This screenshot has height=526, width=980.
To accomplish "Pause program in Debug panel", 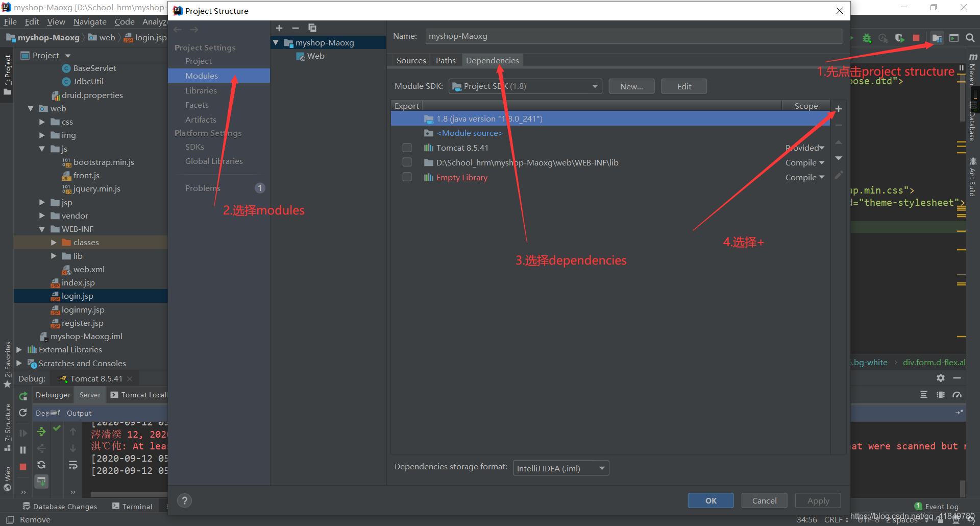I will pos(23,450).
